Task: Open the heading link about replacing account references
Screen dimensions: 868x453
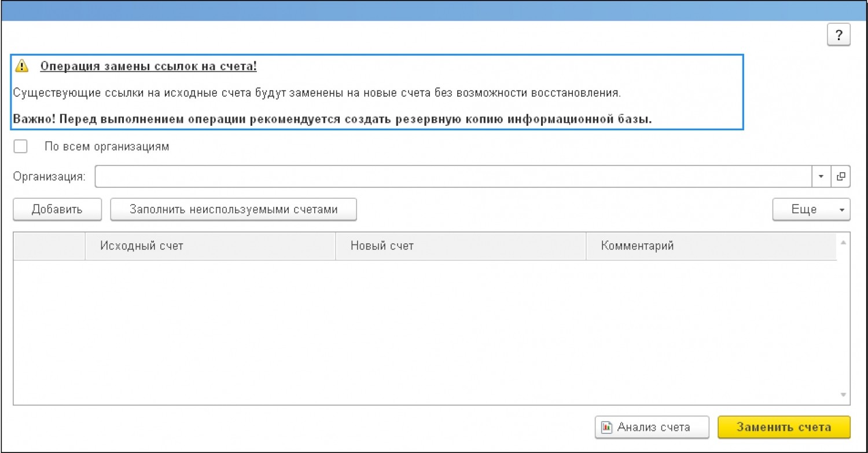Action: pos(148,66)
